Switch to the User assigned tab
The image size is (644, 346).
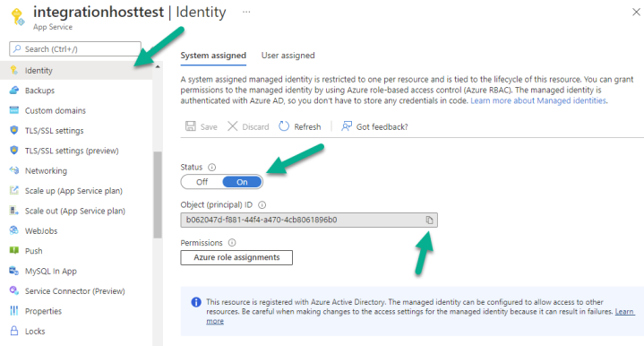tap(288, 56)
